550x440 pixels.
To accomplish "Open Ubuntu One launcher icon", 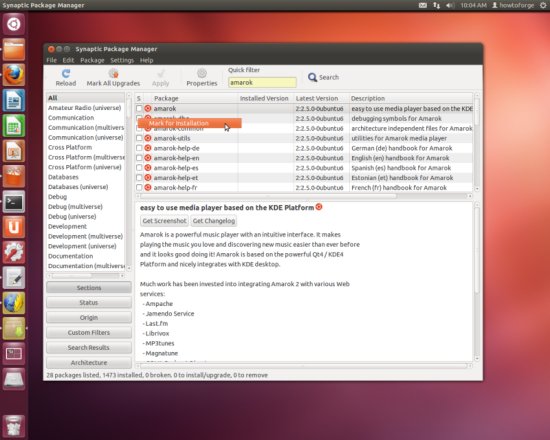I will [14, 227].
